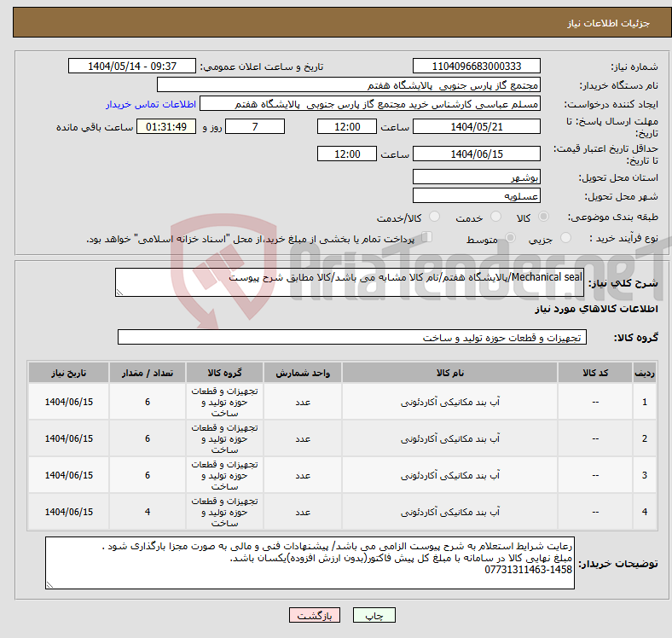This screenshot has height=638, width=672.
Task: Click quantity 6 in row 1
Action: pos(148,402)
